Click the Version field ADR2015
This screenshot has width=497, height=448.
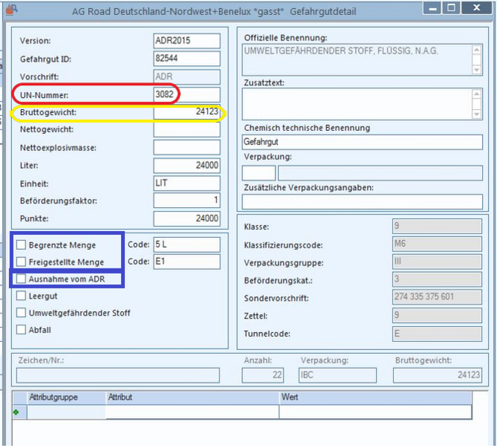point(187,41)
